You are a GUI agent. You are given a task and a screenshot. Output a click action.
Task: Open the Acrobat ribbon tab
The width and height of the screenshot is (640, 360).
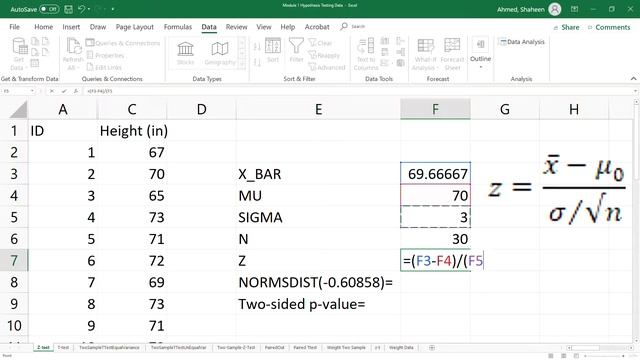pyautogui.click(x=317, y=27)
